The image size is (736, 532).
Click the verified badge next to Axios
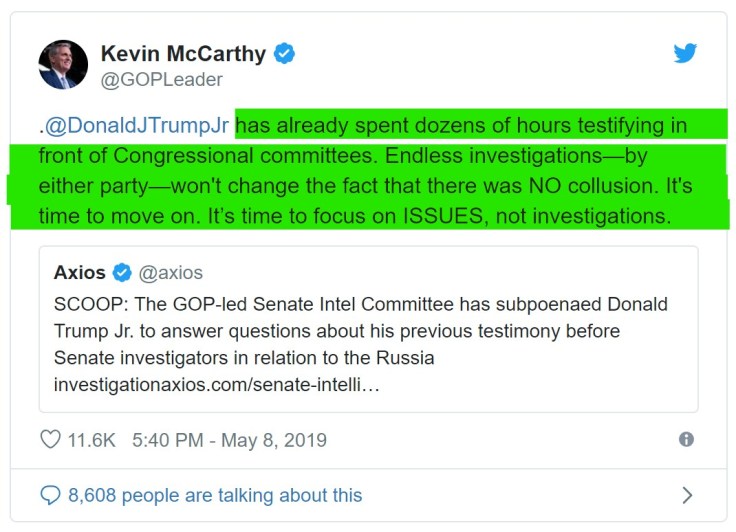pyautogui.click(x=122, y=272)
